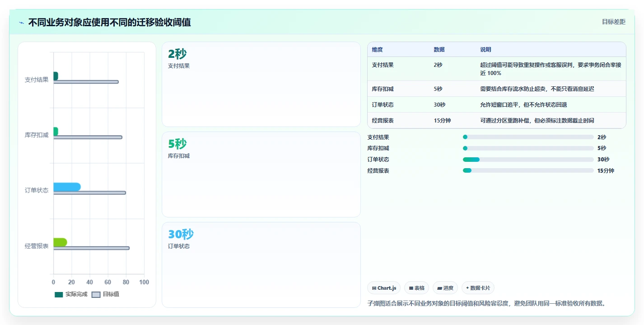
Task: Toggle the 实际完成 legend swatch
Action: tap(59, 295)
